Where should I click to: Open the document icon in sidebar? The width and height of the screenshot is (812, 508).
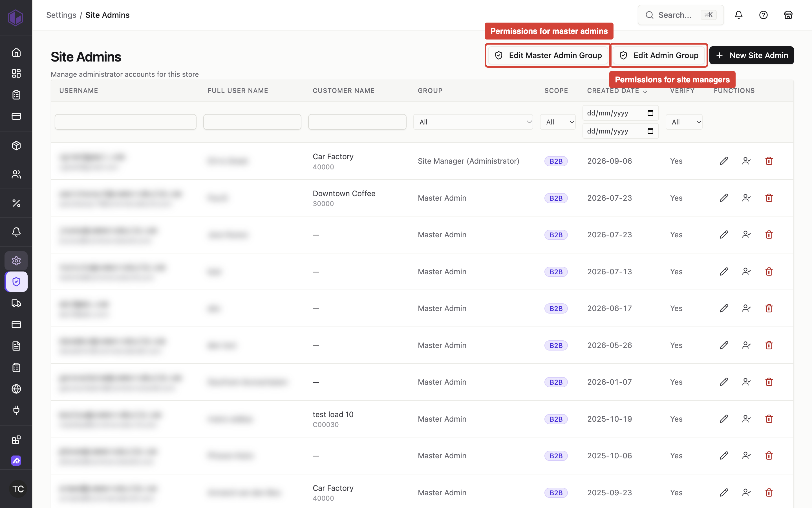pyautogui.click(x=16, y=346)
